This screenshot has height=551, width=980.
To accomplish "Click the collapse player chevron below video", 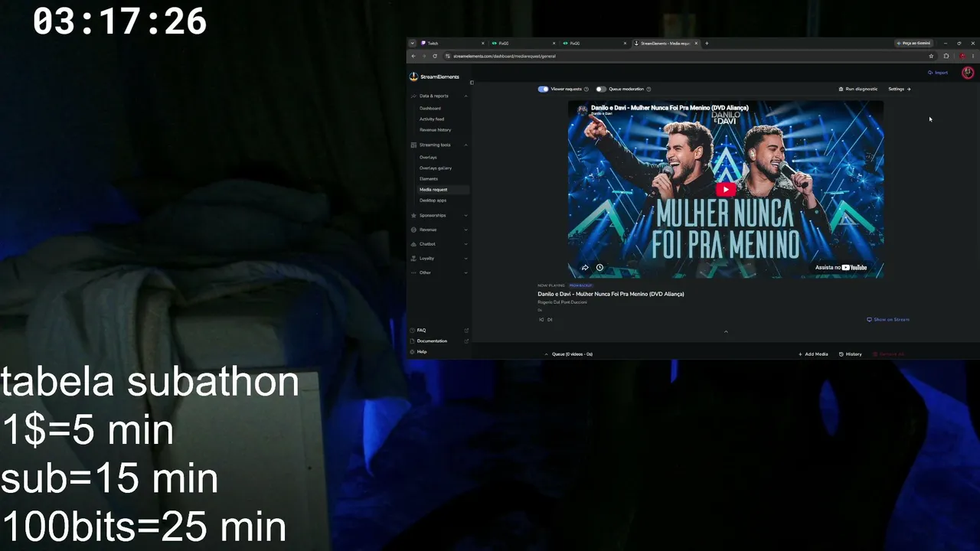I will pyautogui.click(x=726, y=331).
